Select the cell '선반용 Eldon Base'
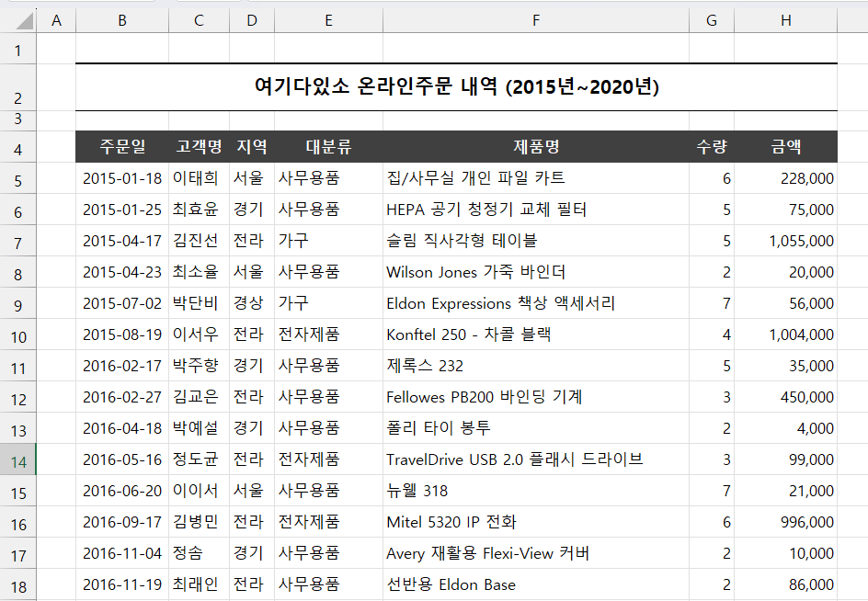The height and width of the screenshot is (601, 868). click(x=536, y=585)
